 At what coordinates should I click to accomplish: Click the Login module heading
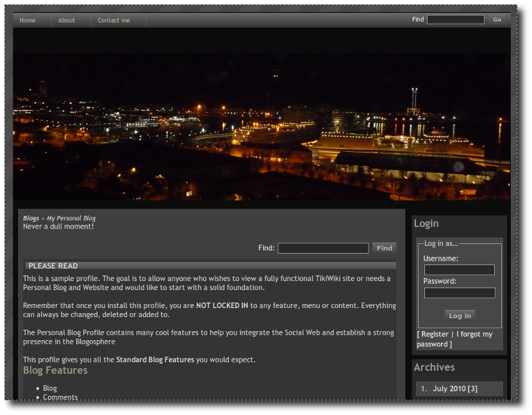point(426,224)
